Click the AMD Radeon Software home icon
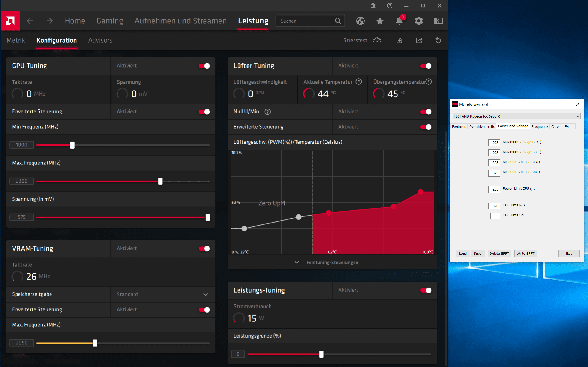This screenshot has height=367, width=588. click(x=11, y=20)
